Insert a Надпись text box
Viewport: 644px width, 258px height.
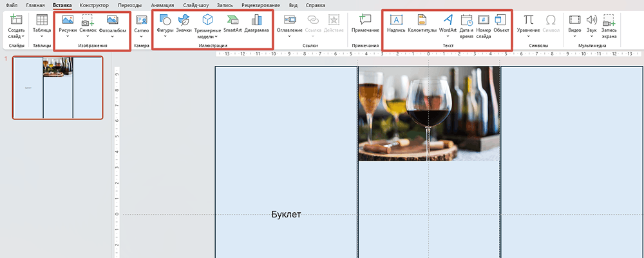(396, 23)
